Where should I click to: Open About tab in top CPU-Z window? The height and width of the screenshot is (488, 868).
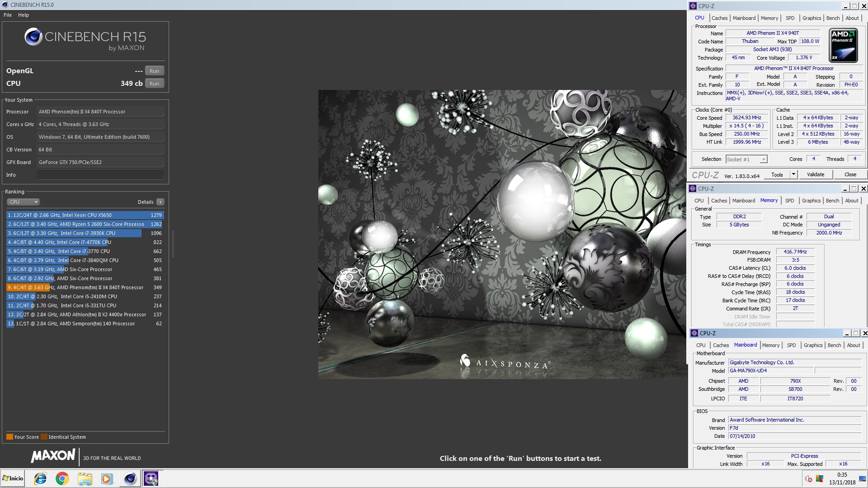(852, 18)
